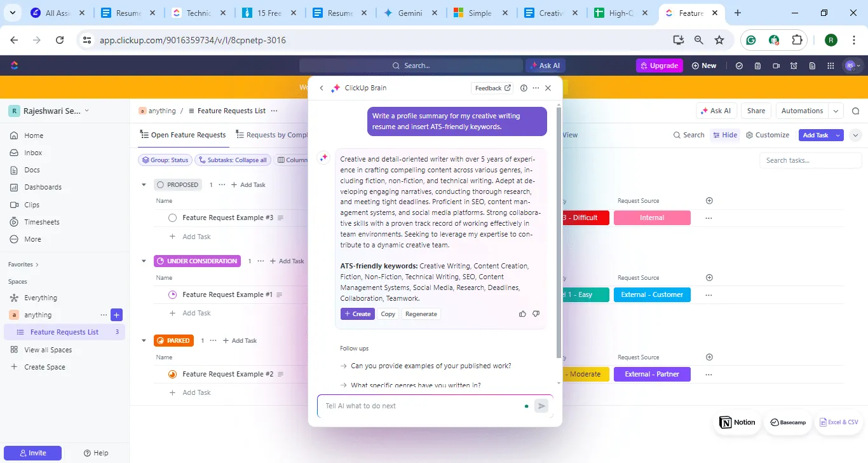Toggle status circle of Feature Request Example #2
The width and height of the screenshot is (868, 463).
coord(172,374)
